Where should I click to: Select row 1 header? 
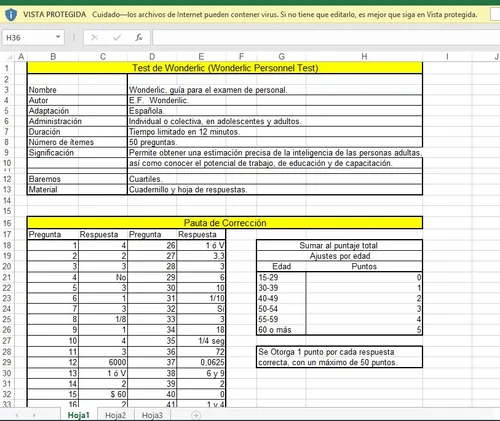[7, 68]
